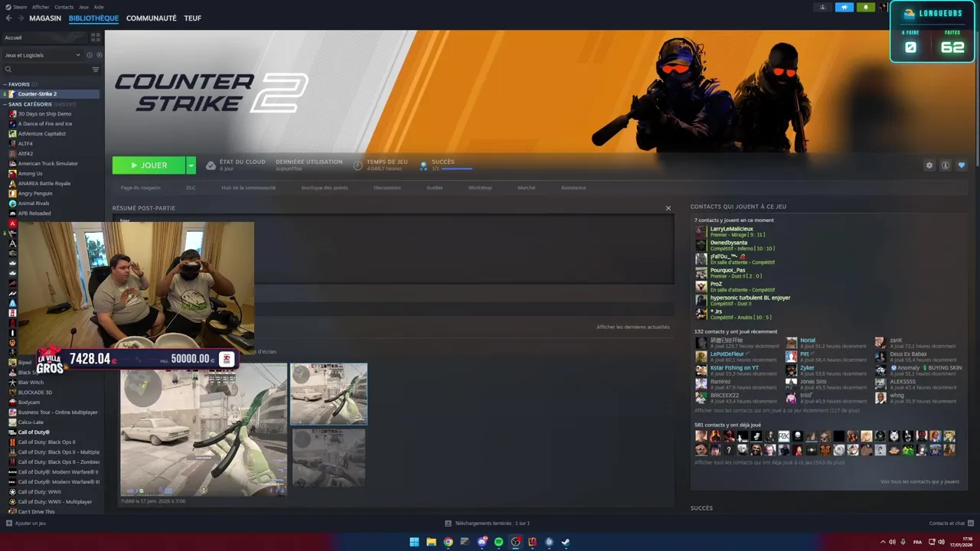Show game information icon next to gear
This screenshot has width=980, height=551.
946,165
